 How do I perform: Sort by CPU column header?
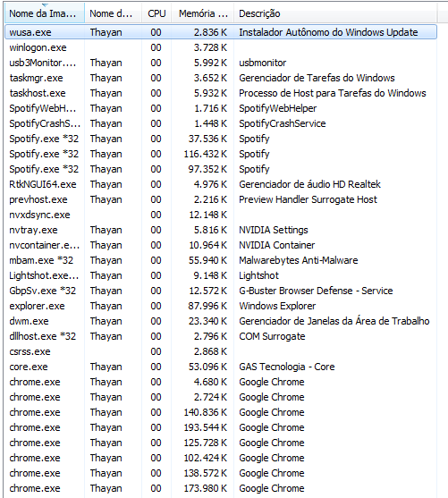[156, 13]
